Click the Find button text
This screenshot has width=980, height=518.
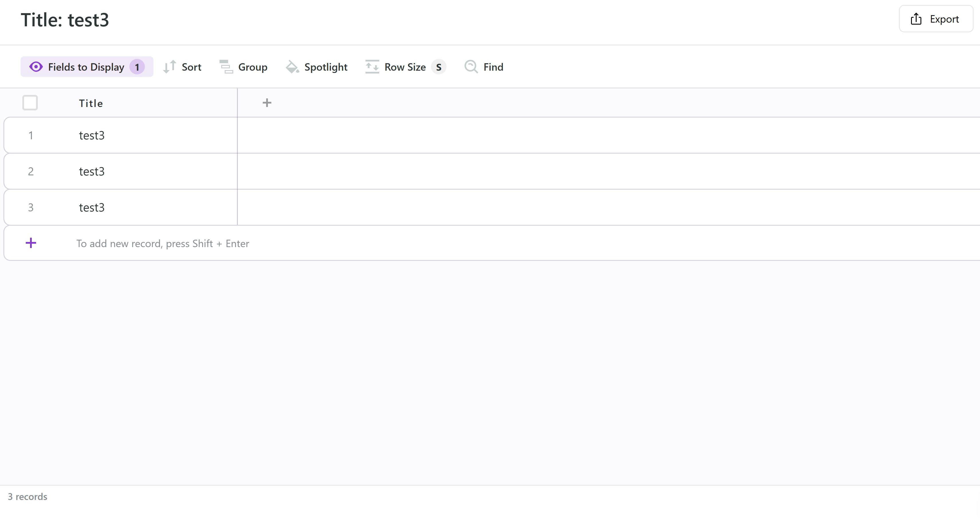point(493,67)
